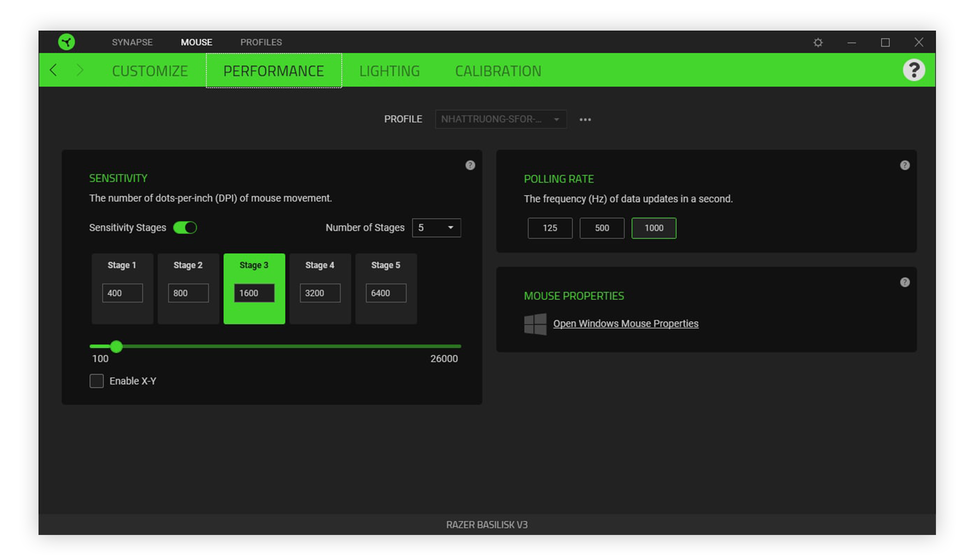Close the Synapse window

pyautogui.click(x=918, y=42)
